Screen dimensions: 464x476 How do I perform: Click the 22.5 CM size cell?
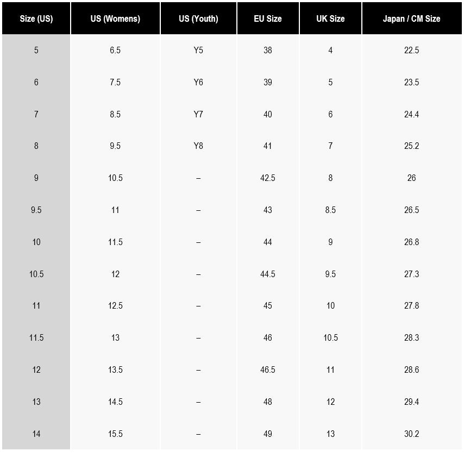[x=411, y=51]
